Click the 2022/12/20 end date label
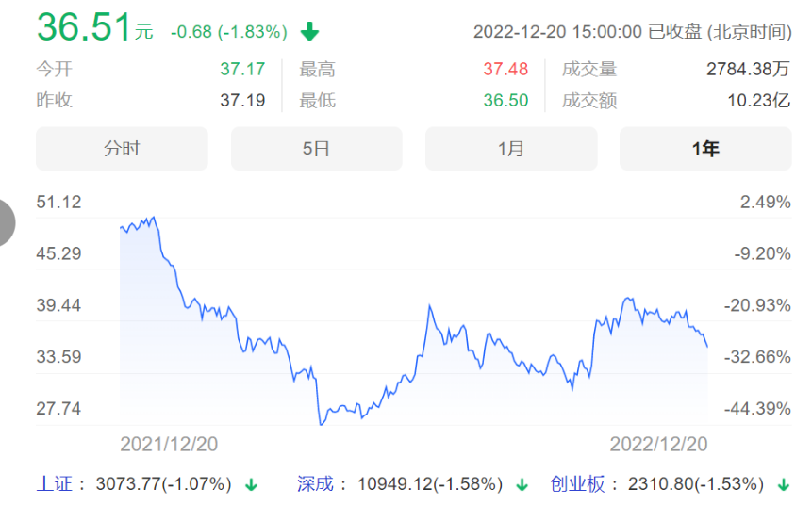 coord(658,444)
